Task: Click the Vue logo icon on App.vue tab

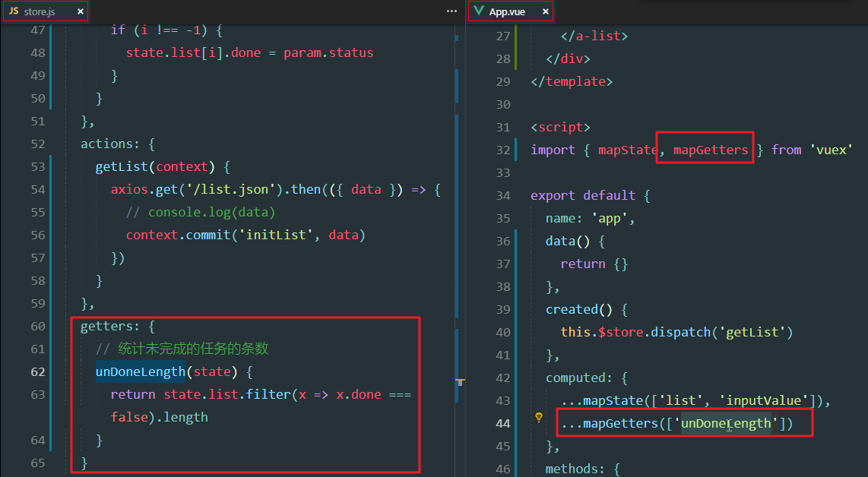Action: [x=478, y=11]
